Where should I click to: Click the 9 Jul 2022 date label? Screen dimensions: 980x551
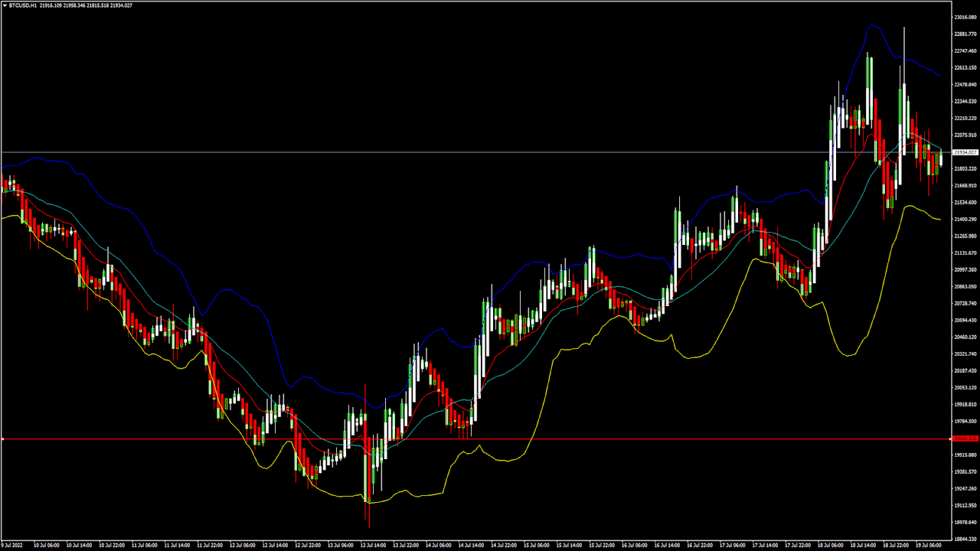[15, 546]
